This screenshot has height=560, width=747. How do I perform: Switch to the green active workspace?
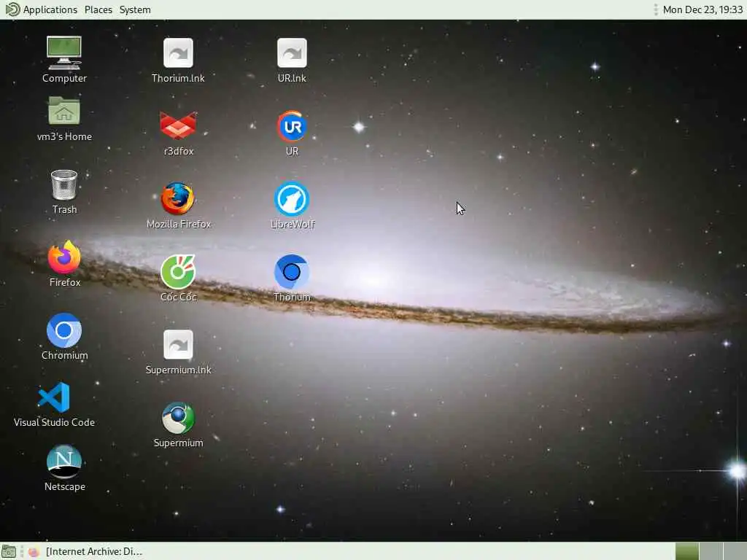[x=687, y=551]
